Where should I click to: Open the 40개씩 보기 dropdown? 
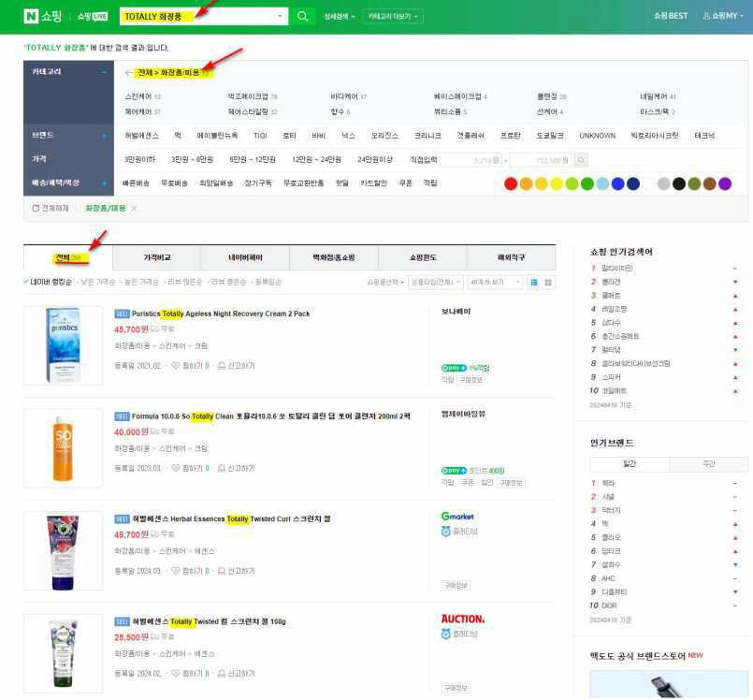click(495, 282)
